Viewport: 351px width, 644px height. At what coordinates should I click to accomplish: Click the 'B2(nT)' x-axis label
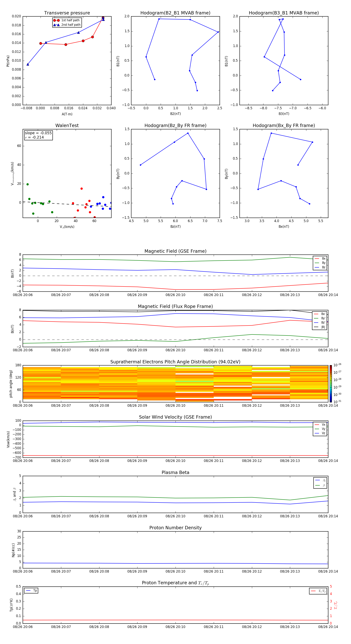coord(175,114)
